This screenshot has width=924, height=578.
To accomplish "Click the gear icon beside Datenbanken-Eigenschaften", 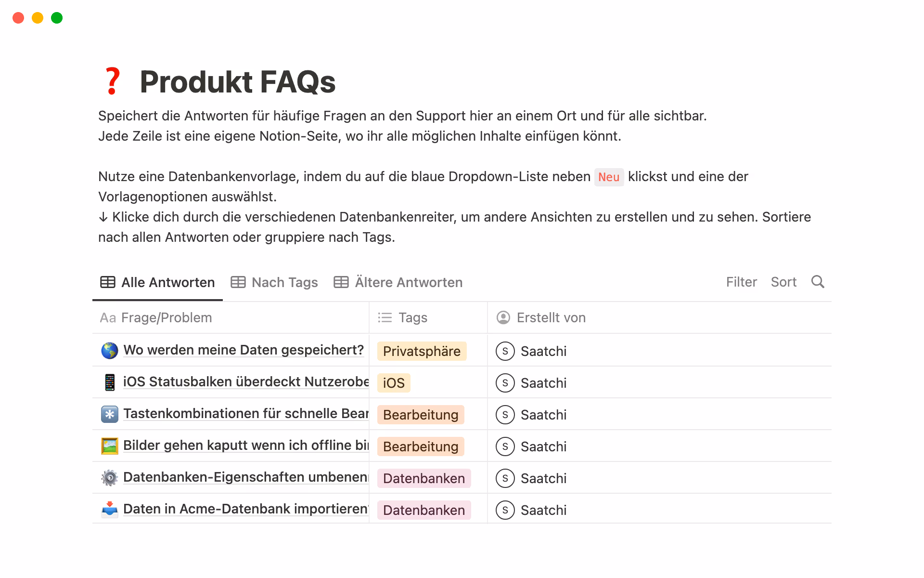I will click(x=110, y=478).
